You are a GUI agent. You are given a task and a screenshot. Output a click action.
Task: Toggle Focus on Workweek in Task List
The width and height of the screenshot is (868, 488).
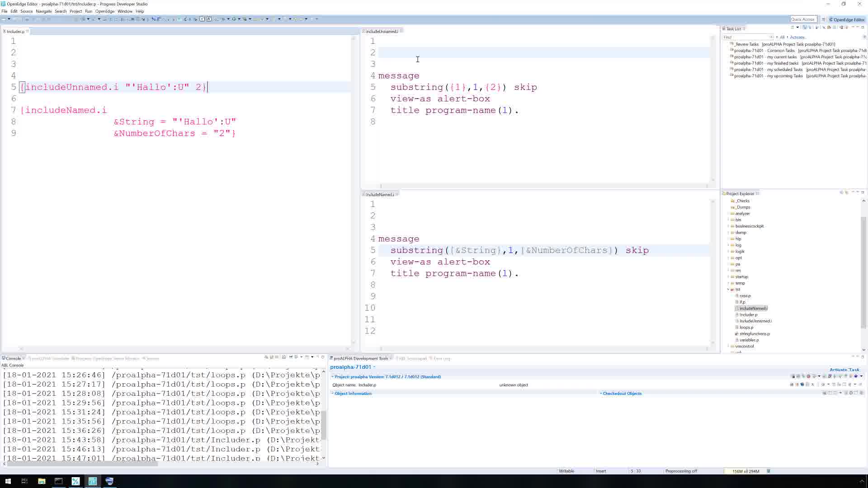pyautogui.click(x=817, y=28)
